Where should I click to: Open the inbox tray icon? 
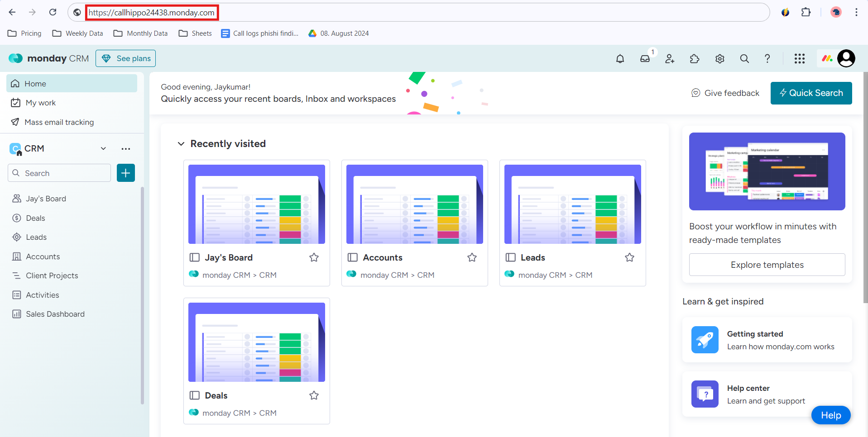(645, 59)
